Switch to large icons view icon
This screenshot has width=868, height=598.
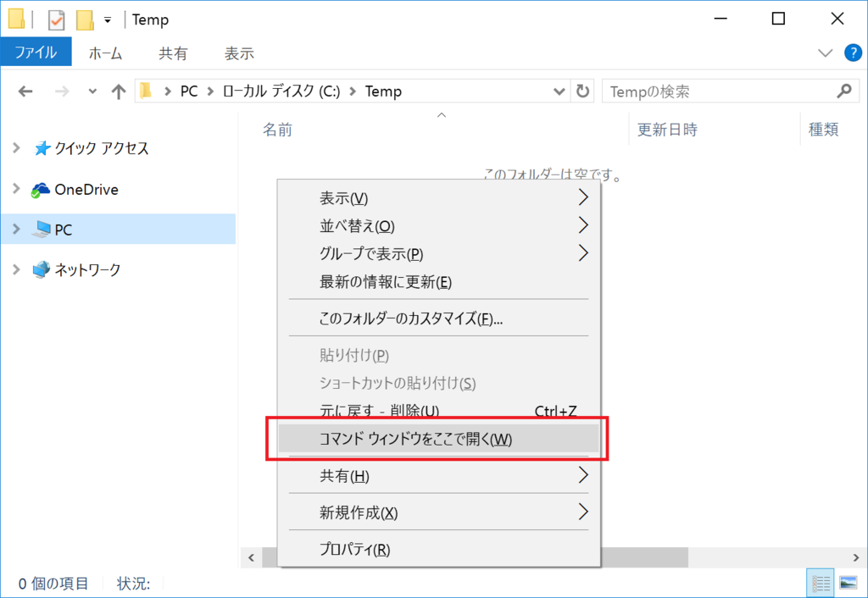click(848, 583)
